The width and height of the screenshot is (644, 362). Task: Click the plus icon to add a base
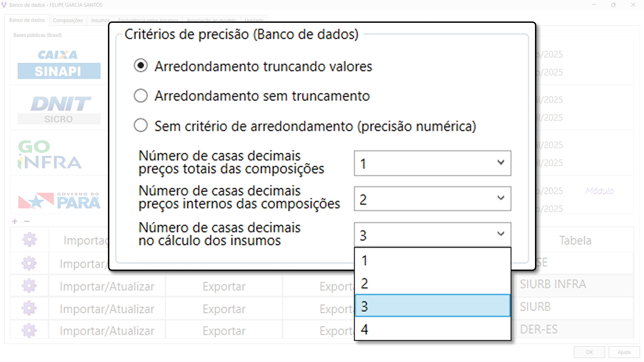[x=14, y=221]
